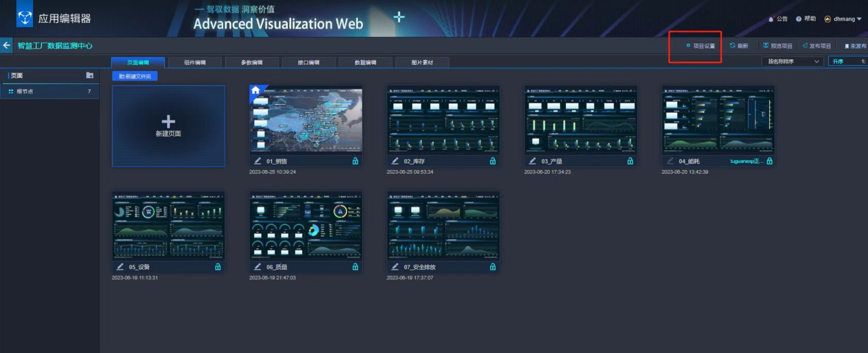Click the edit pencil for 07_安全排放

[x=395, y=267]
